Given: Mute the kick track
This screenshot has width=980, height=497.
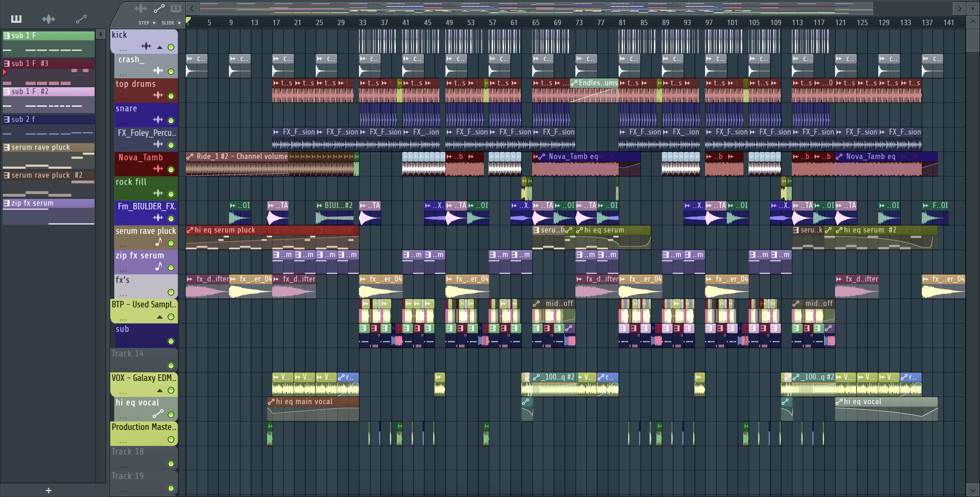Looking at the screenshot, I should tap(171, 47).
